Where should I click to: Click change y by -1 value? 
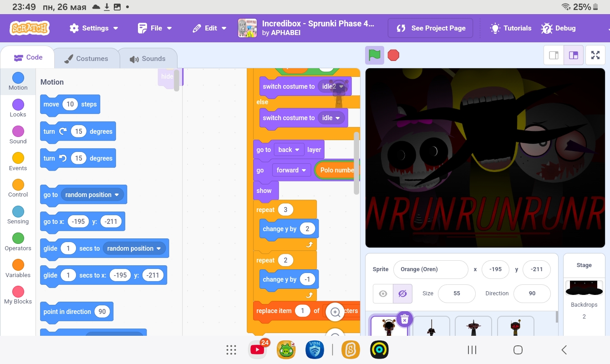click(307, 279)
